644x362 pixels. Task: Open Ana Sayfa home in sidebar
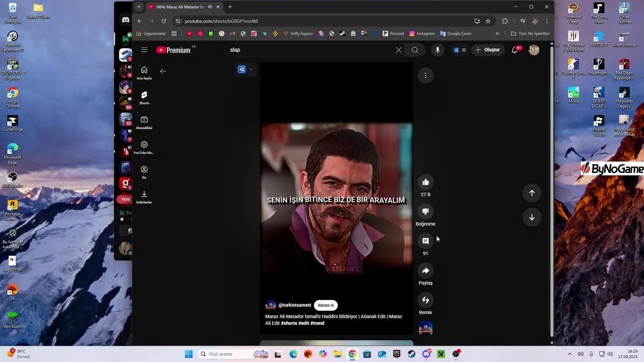(144, 73)
